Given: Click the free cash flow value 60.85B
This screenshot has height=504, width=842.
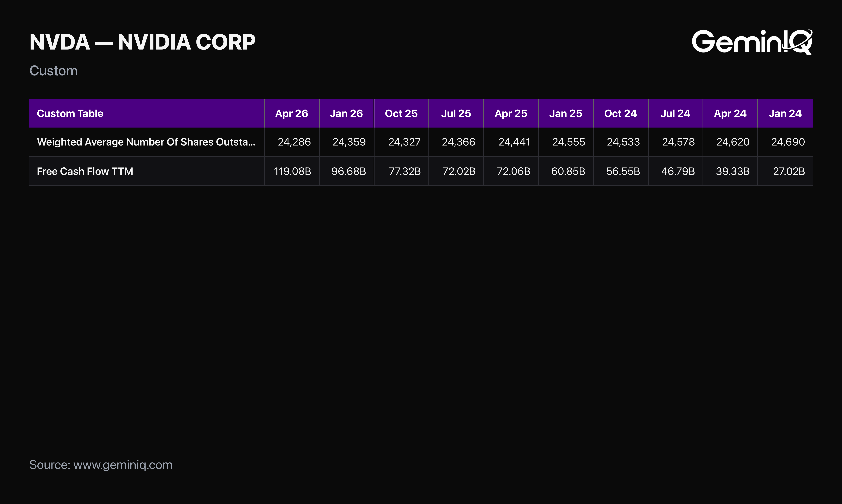Looking at the screenshot, I should point(568,171).
